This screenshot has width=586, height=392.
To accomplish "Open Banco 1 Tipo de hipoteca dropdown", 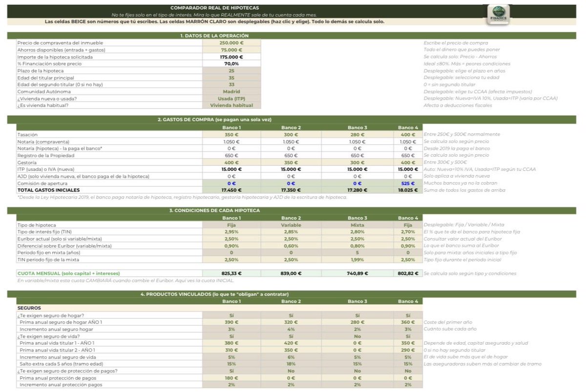I will tap(231, 225).
